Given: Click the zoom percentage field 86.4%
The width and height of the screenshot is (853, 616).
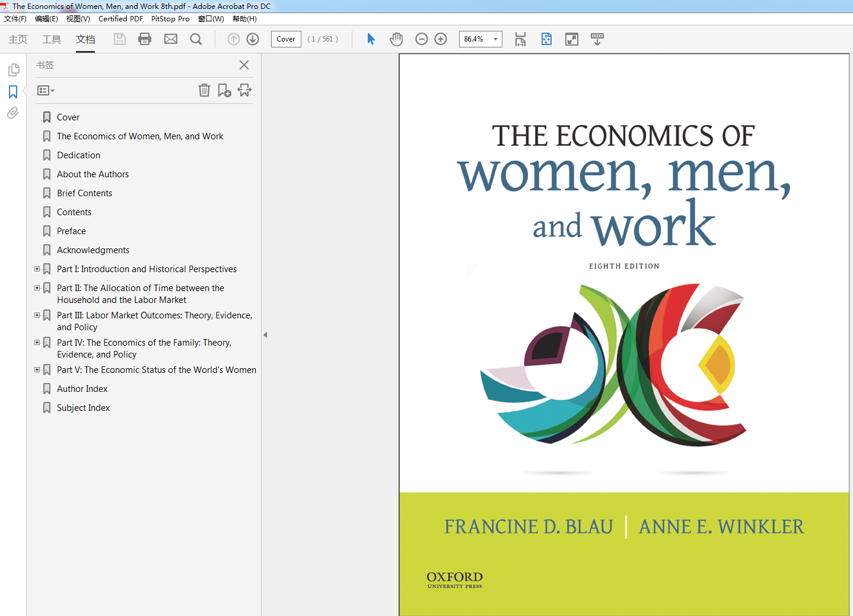Looking at the screenshot, I should click(x=475, y=39).
